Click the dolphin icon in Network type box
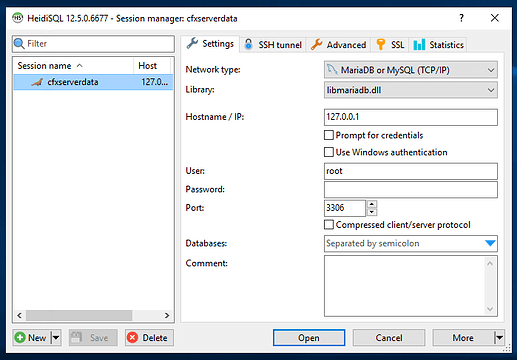 pos(332,70)
